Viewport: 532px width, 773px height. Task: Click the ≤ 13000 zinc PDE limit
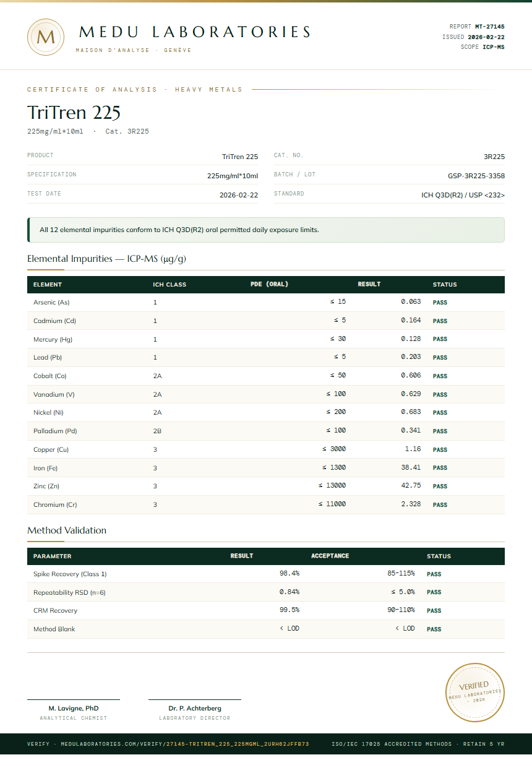[x=332, y=485]
